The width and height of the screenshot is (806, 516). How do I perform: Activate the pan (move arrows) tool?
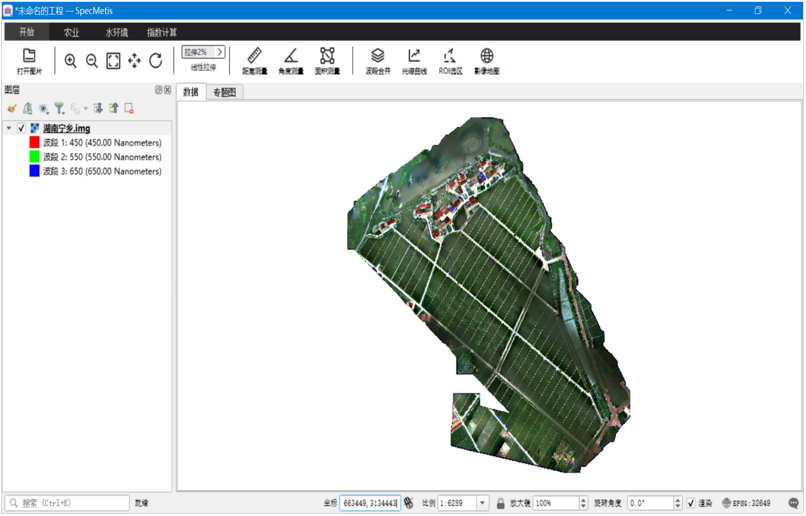(134, 61)
